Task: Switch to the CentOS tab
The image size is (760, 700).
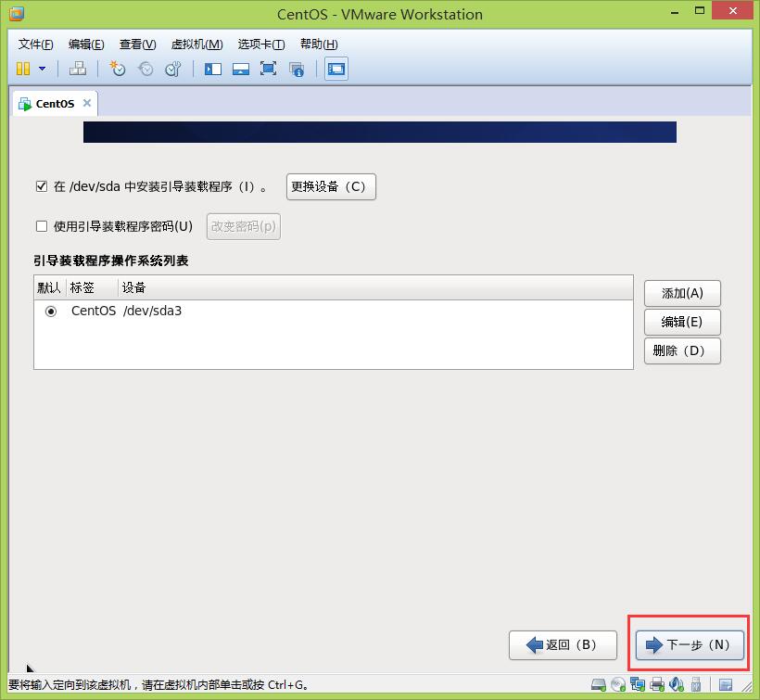Action: coord(54,104)
